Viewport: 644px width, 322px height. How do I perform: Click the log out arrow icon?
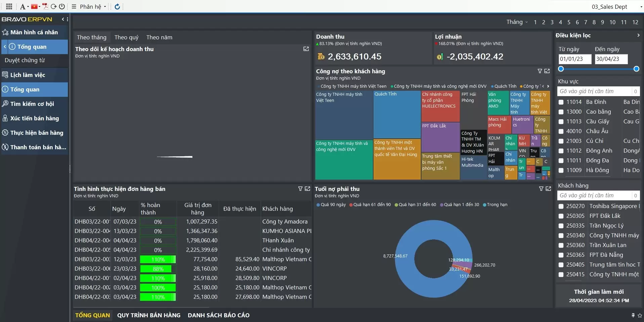tap(53, 6)
